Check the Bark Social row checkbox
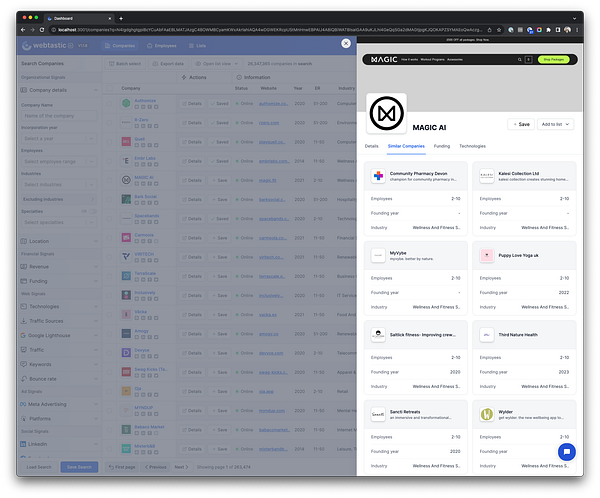600x498 pixels. click(x=109, y=199)
